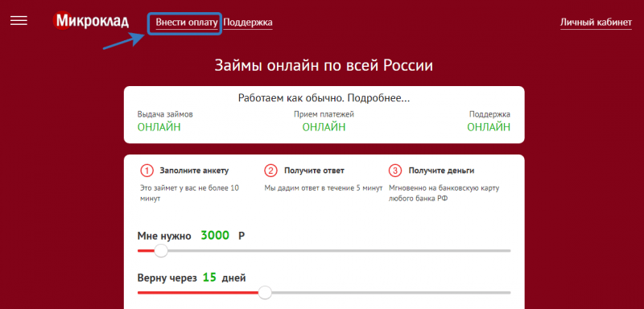This screenshot has width=644, height=309.
Task: Click the Верну через label
Action: [167, 278]
